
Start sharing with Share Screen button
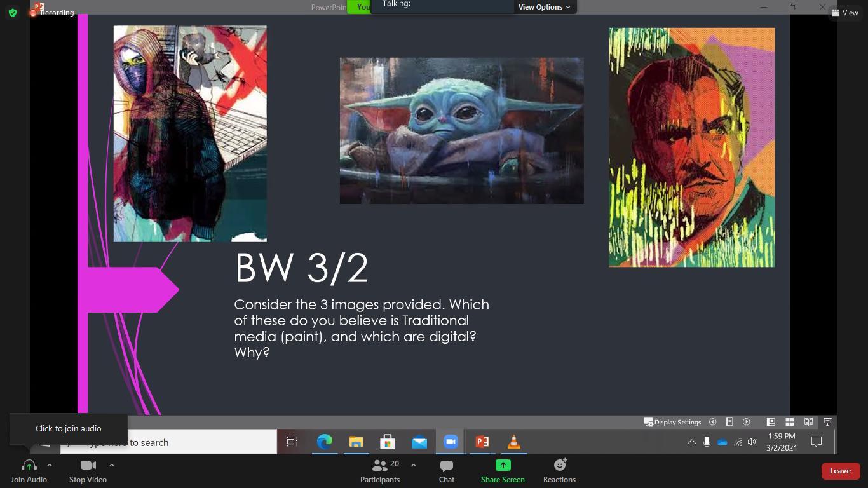pos(503,471)
